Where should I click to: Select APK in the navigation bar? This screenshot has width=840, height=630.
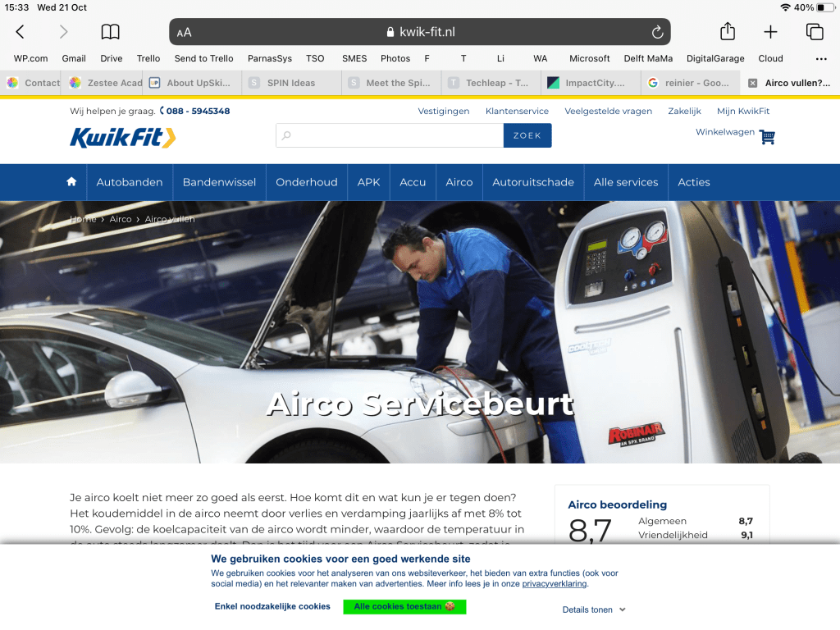pos(368,182)
